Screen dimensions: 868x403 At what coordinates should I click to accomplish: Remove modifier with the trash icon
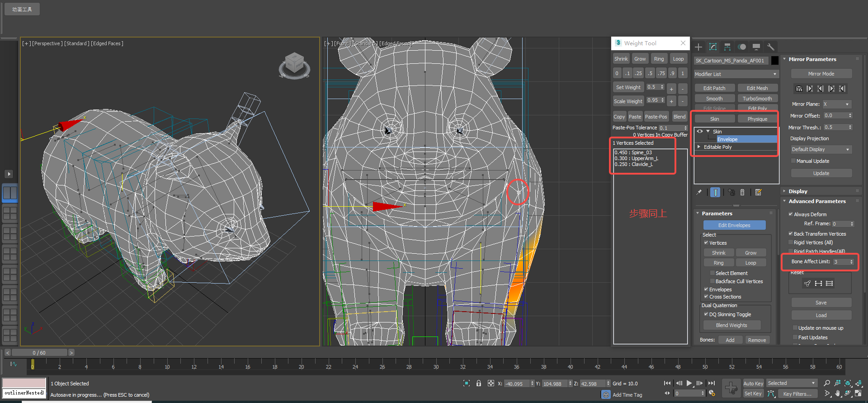pyautogui.click(x=742, y=192)
